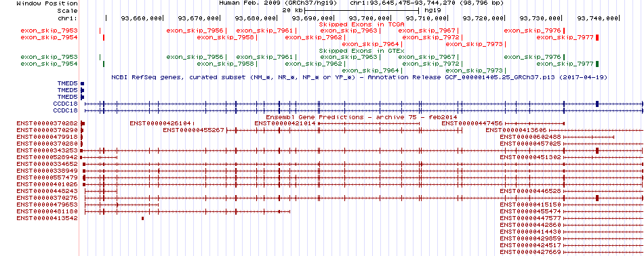
Task: Click the green exon_skip_7977 block in GTEx
Action: [597, 64]
